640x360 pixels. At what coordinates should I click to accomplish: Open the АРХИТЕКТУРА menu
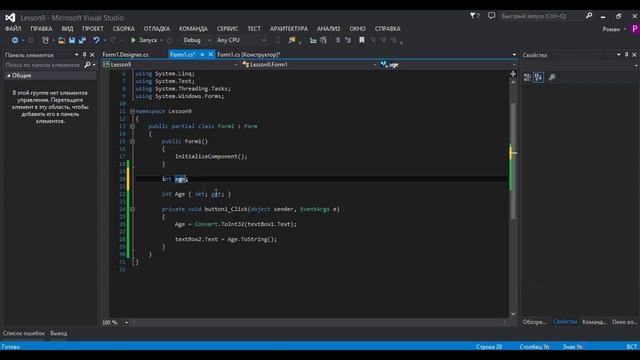[289, 29]
